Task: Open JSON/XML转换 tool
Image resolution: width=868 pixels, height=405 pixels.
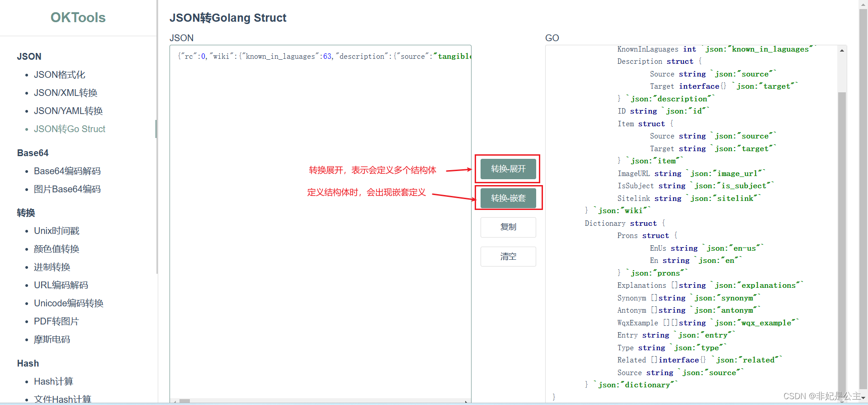Action: point(66,93)
